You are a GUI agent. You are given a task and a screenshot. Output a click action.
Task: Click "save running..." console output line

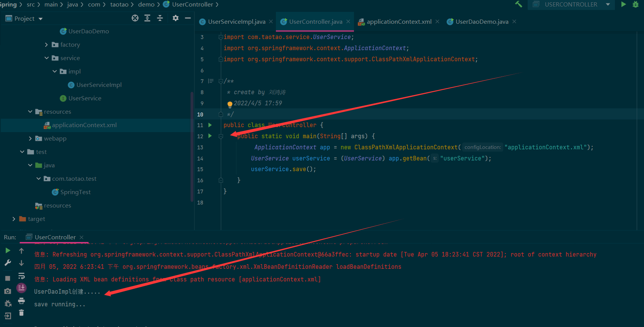60,304
